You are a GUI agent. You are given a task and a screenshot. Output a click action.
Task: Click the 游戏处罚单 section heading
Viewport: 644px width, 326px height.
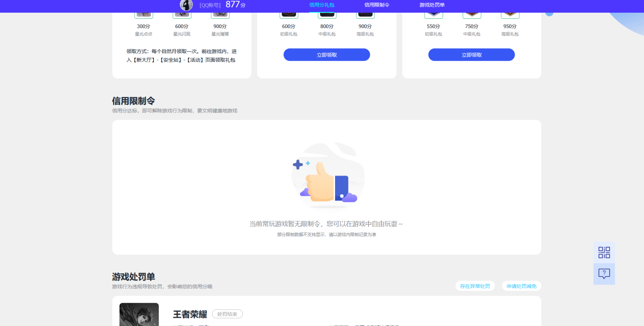[x=133, y=277]
